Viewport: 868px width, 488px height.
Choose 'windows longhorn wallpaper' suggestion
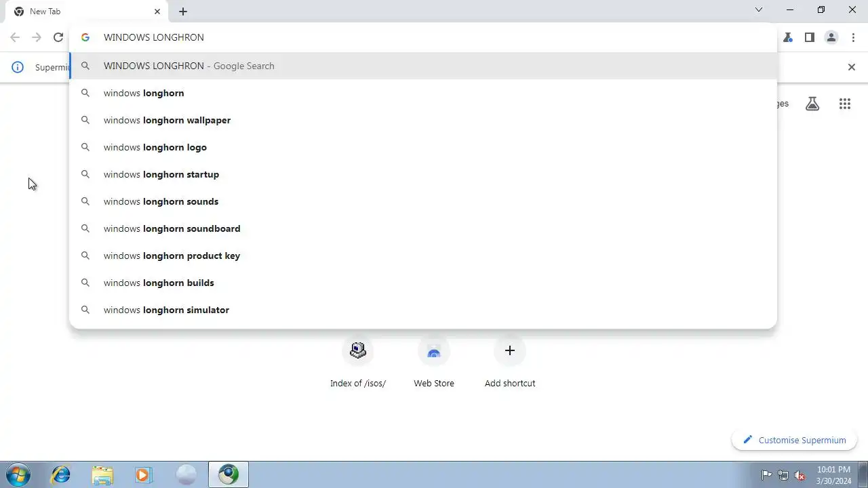pyautogui.click(x=423, y=120)
